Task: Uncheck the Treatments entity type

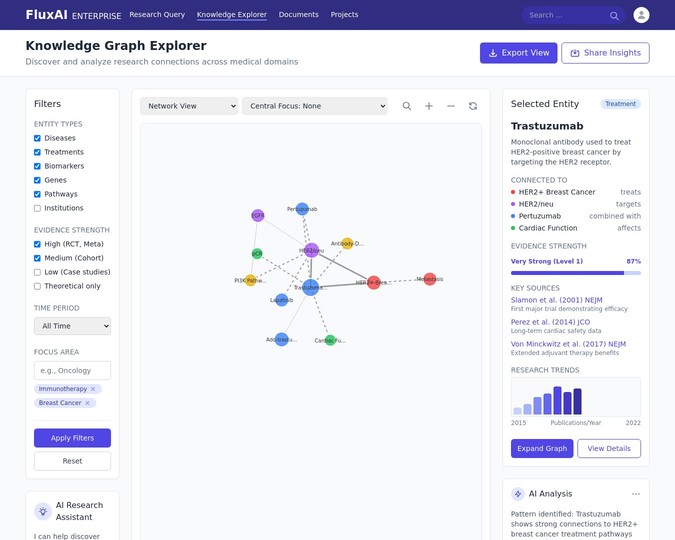Action: (x=37, y=152)
